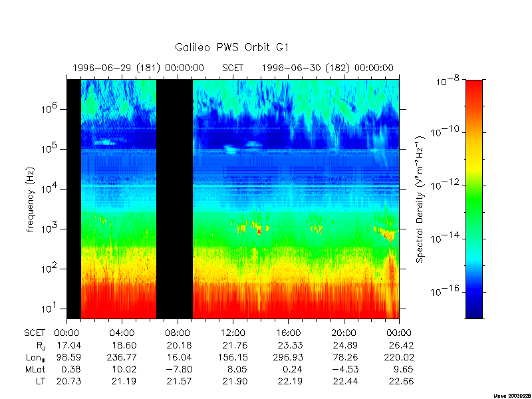The width and height of the screenshot is (532, 399).
Task: Click the MLat value -7.80
Action: coord(180,369)
